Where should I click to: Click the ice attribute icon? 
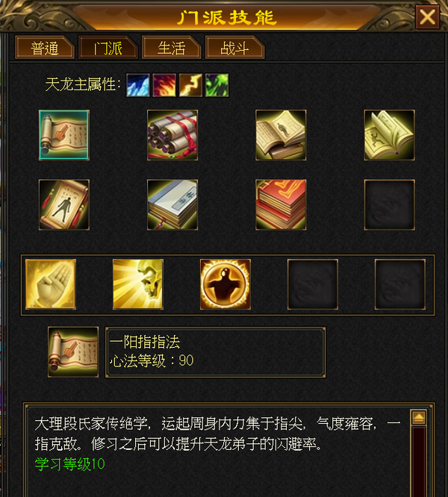coord(138,85)
